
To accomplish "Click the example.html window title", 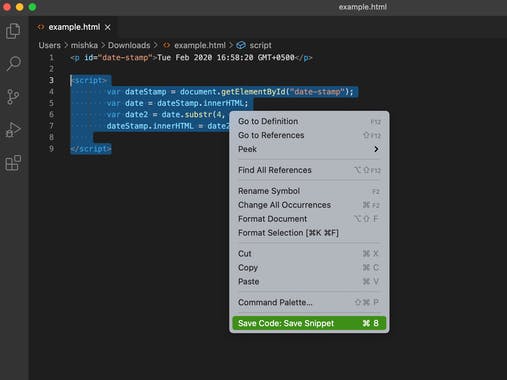I will 363,7.
